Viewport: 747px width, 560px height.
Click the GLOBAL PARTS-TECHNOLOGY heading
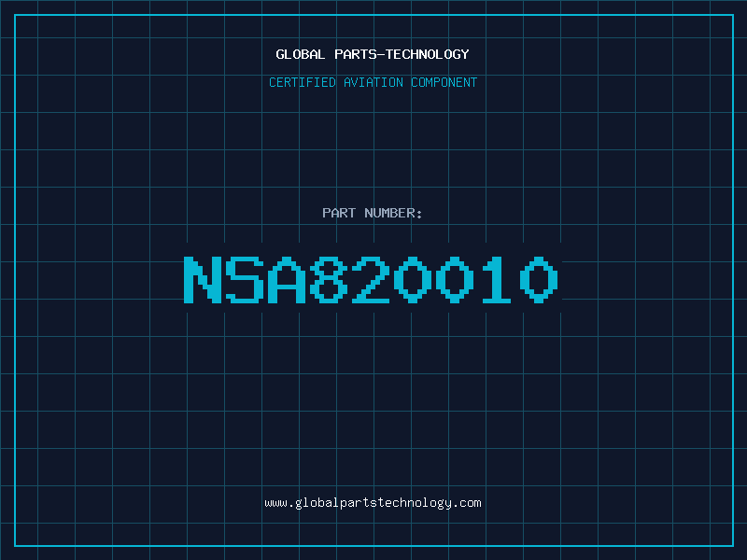[373, 54]
